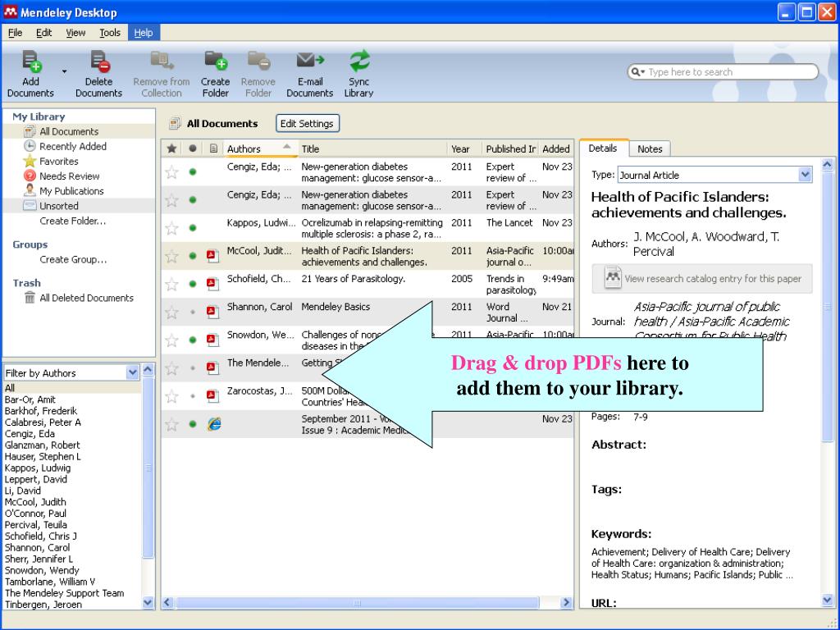Toggle the favorite star for the Snowdon row
This screenshot has width=840, height=630.
coord(171,340)
